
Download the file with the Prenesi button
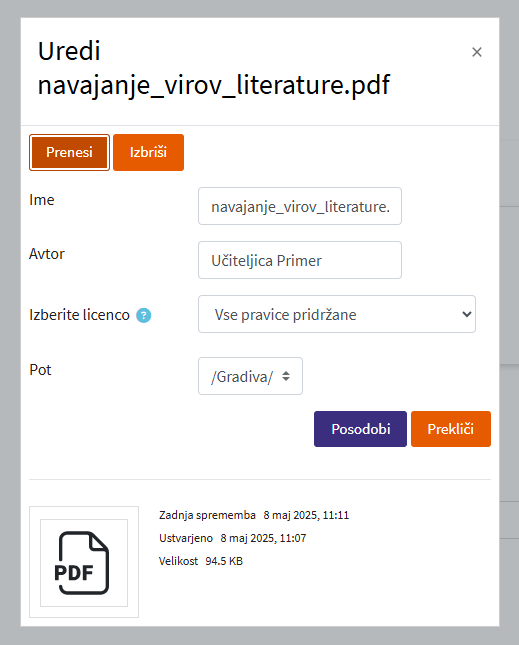pyautogui.click(x=69, y=152)
